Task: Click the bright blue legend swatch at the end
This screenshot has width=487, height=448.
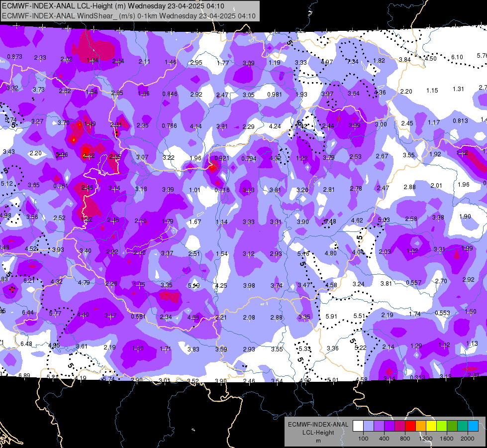Action: [x=473, y=426]
